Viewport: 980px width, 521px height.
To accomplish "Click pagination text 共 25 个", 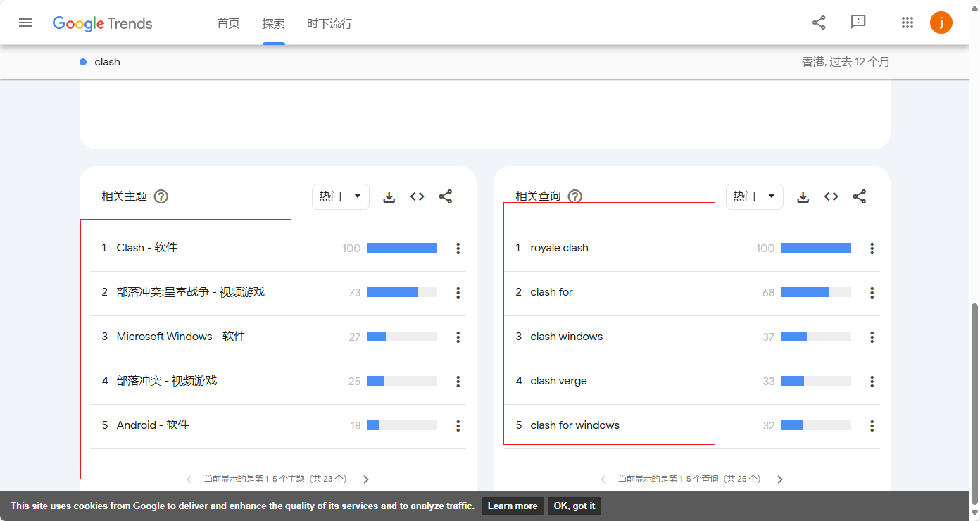I will click(x=741, y=479).
